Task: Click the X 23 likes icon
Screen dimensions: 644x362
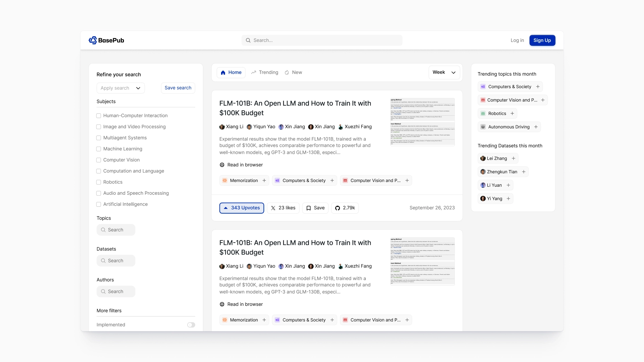Action: [273, 208]
